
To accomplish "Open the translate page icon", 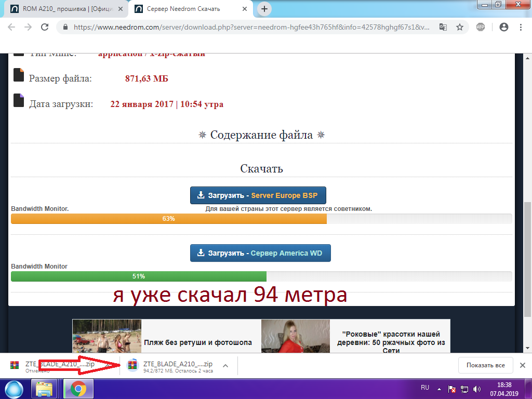I will point(443,27).
